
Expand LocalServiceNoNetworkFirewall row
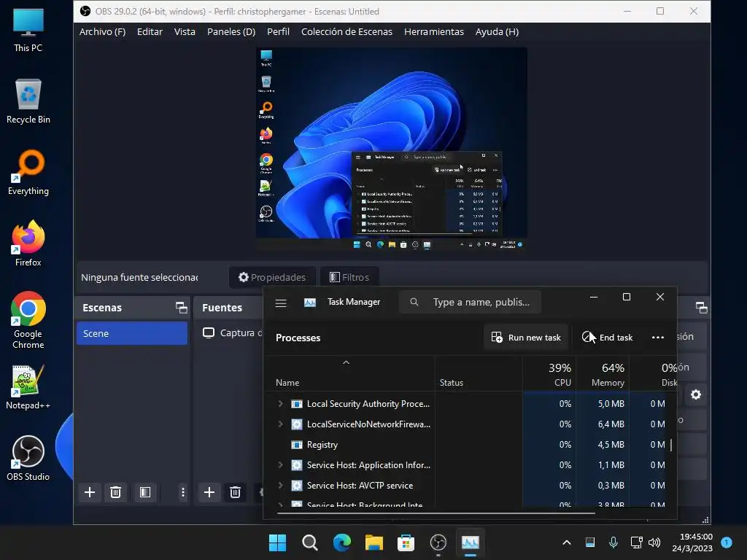(280, 424)
